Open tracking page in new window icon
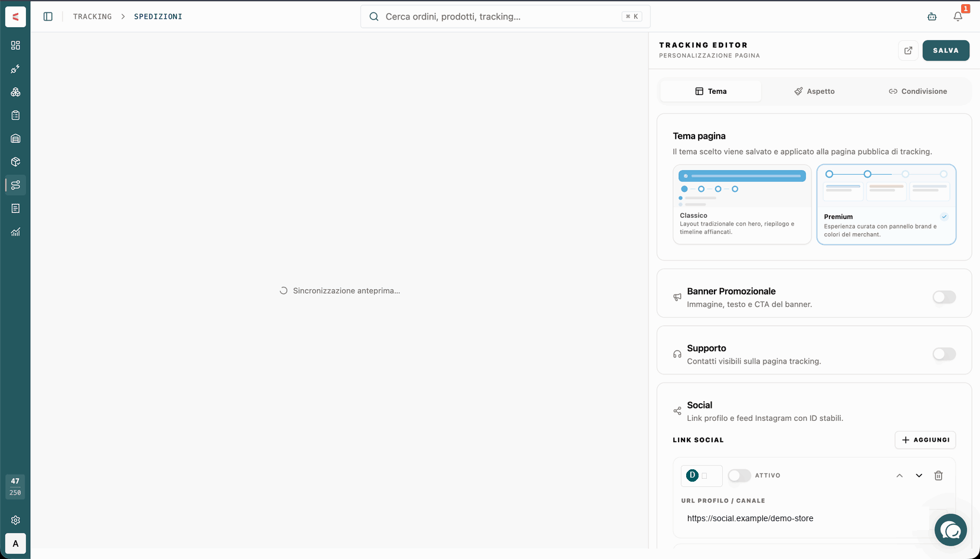This screenshot has height=559, width=980. tap(909, 50)
